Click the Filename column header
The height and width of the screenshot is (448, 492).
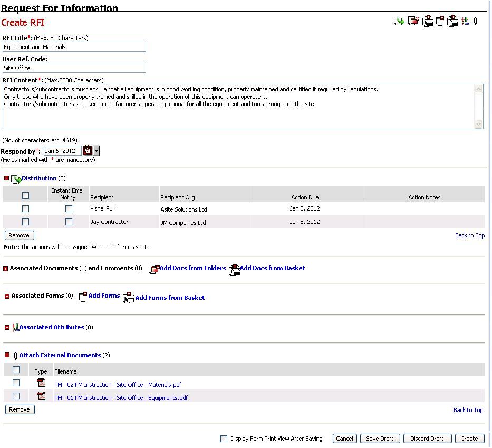pyautogui.click(x=65, y=371)
